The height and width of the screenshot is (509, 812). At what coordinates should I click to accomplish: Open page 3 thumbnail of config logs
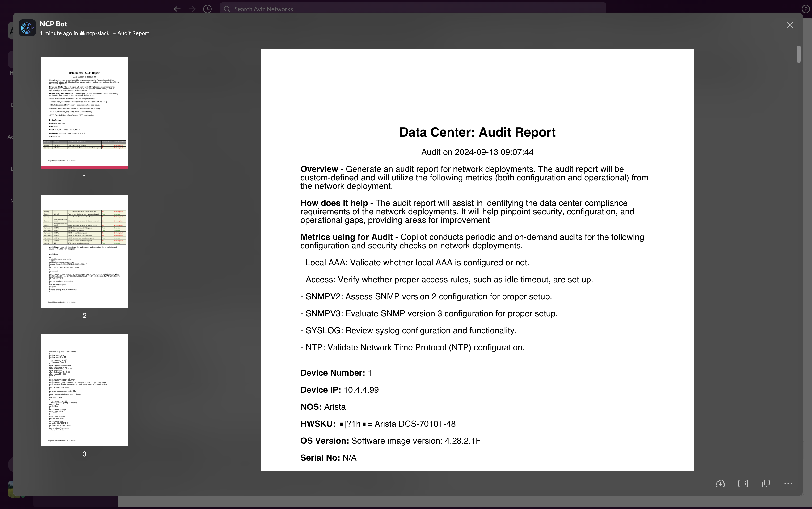(x=85, y=390)
